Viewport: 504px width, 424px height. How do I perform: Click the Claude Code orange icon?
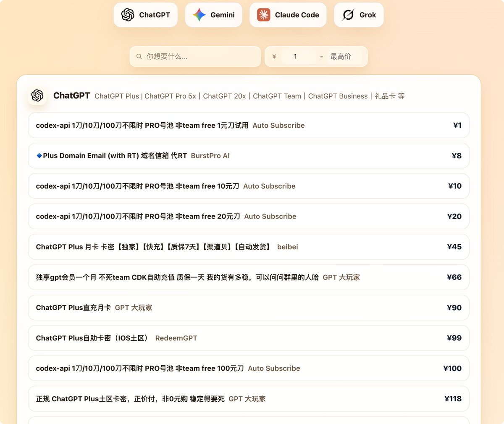click(264, 15)
